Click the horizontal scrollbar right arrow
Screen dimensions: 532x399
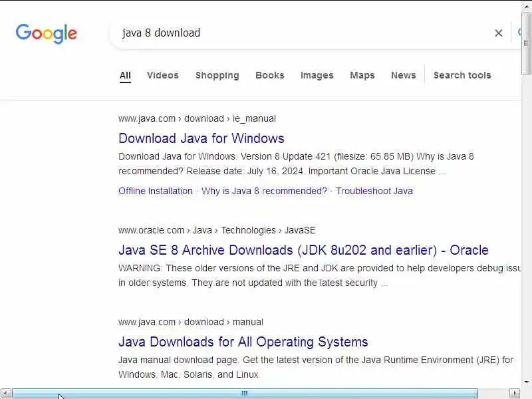pos(515,393)
